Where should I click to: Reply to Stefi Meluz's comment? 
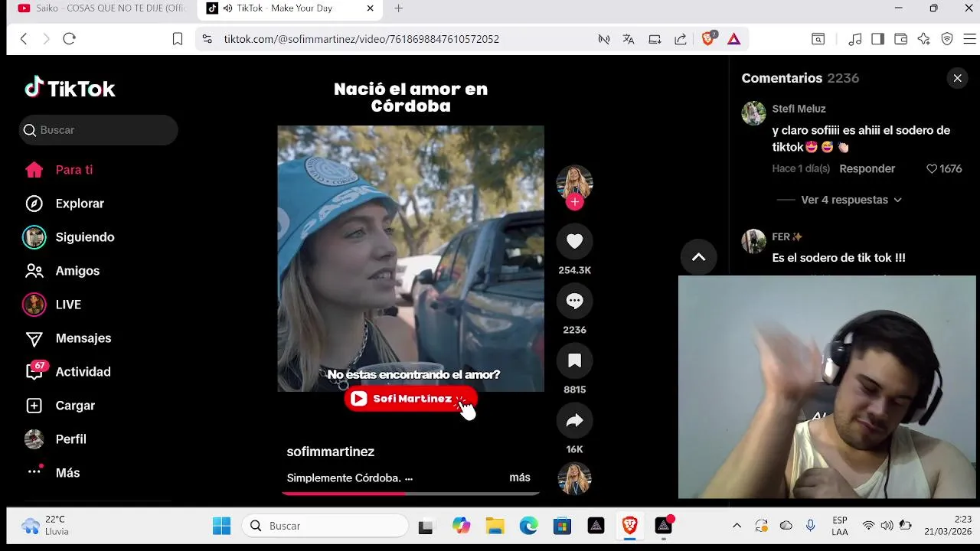pyautogui.click(x=867, y=168)
